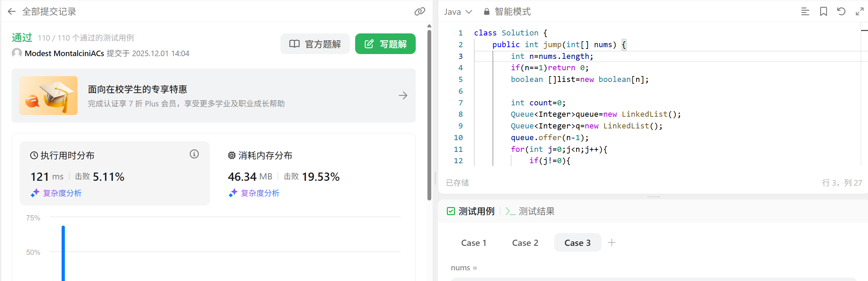Open the official solution 官方题解
This screenshot has width=868, height=281.
pyautogui.click(x=315, y=44)
